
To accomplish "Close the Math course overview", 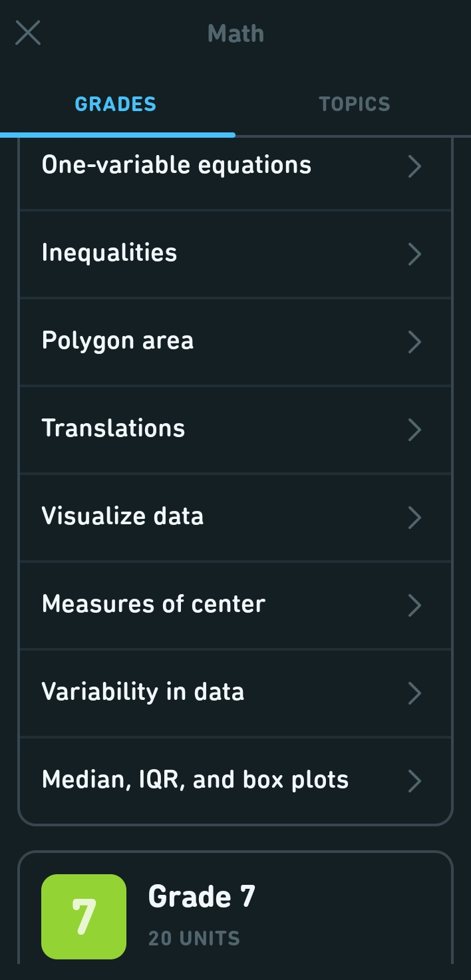I will [28, 33].
